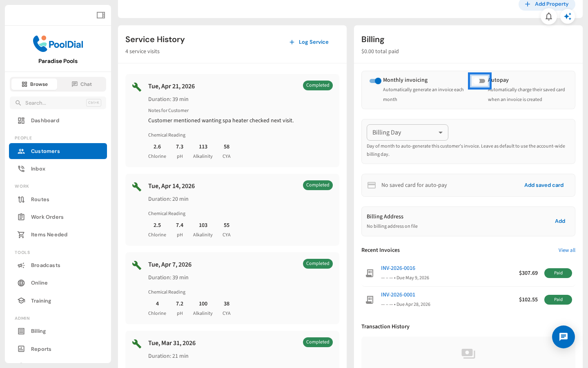
Task: Click wrench icon for Apr 21 visit
Action: (x=137, y=87)
